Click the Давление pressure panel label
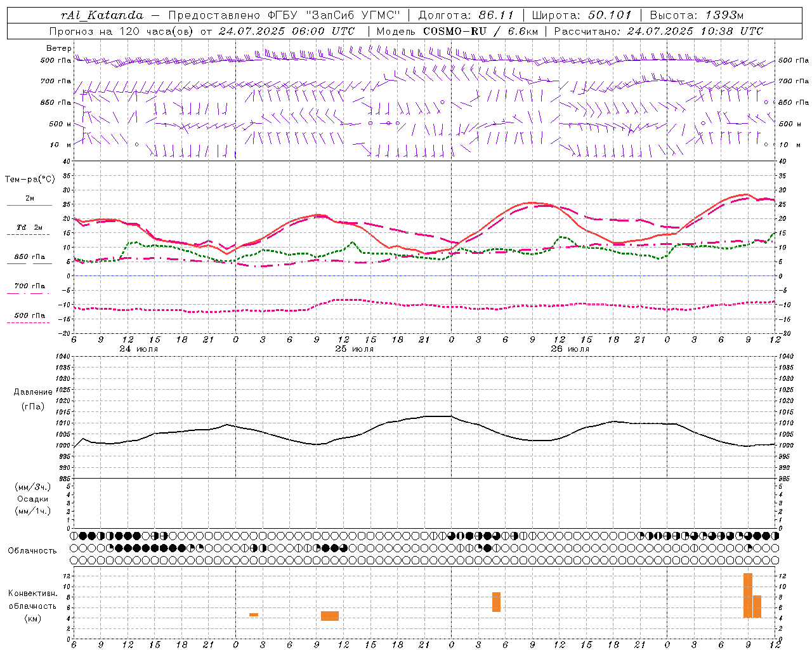 [33, 392]
